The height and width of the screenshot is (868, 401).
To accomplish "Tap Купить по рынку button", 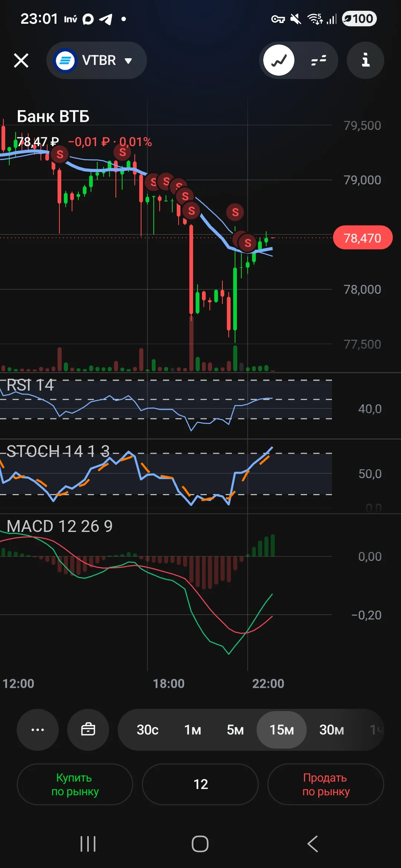I will 75,784.
